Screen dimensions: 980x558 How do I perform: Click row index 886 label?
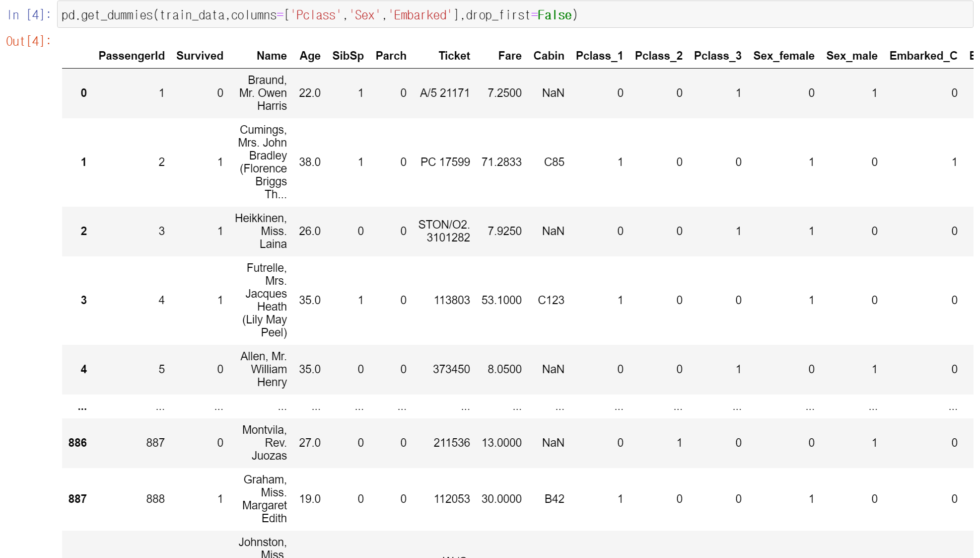(77, 443)
